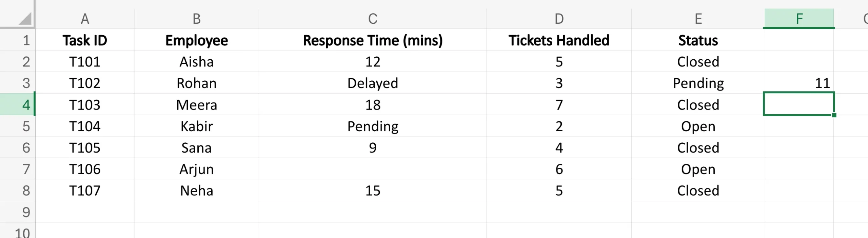The height and width of the screenshot is (238, 868).
Task: Select the cell containing Delayed
Action: [x=372, y=83]
